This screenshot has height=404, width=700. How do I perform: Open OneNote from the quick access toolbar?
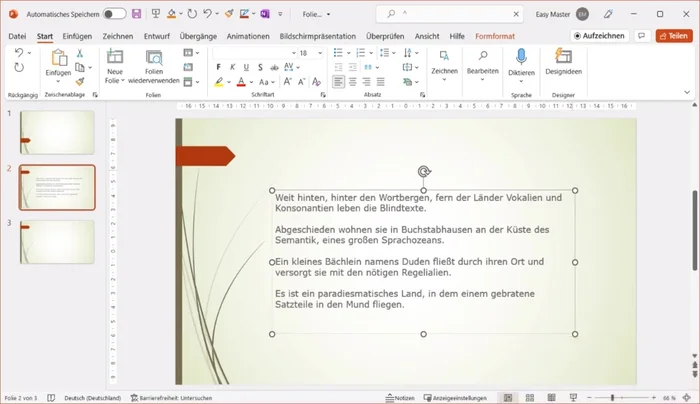[264, 14]
